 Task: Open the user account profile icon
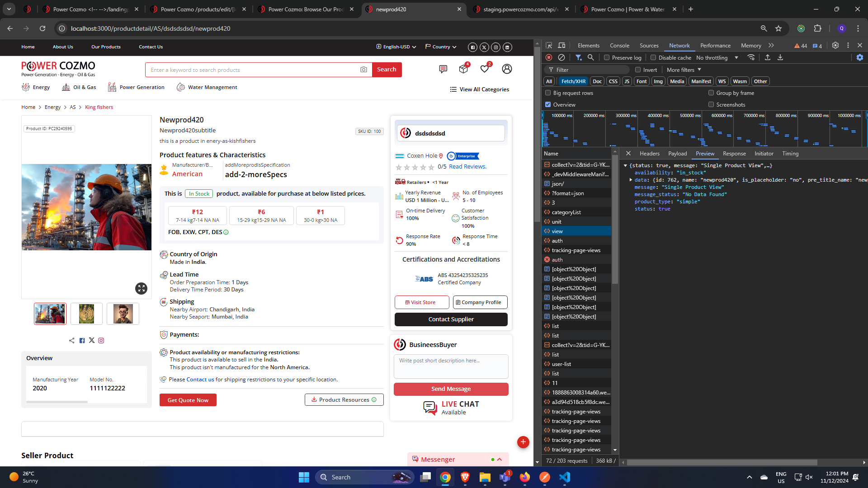pos(507,69)
